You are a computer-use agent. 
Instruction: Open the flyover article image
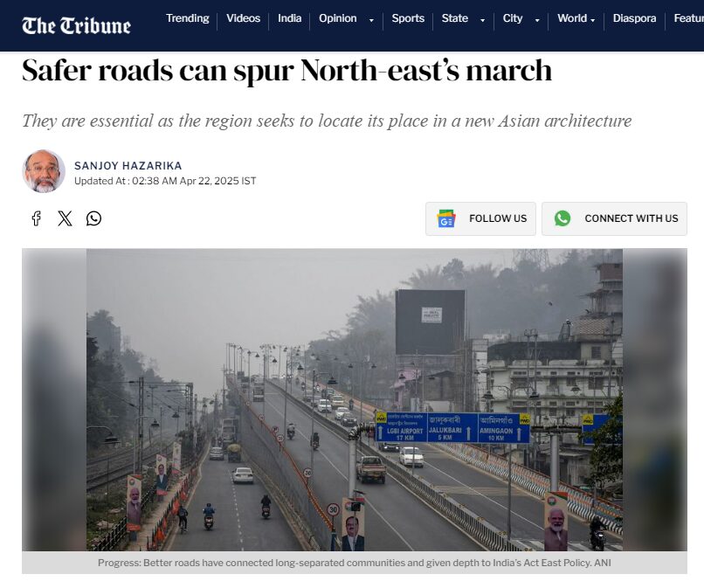point(355,400)
